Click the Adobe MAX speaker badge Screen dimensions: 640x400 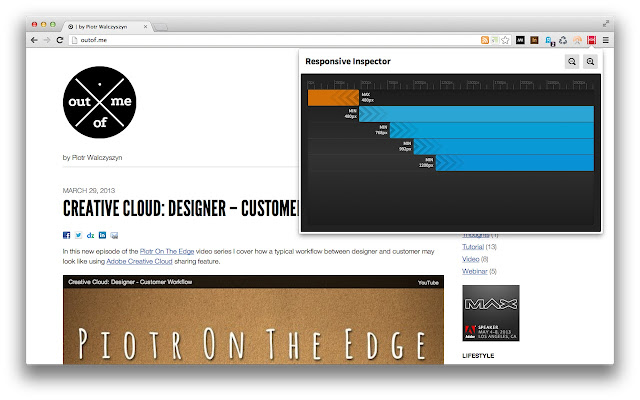tap(491, 313)
